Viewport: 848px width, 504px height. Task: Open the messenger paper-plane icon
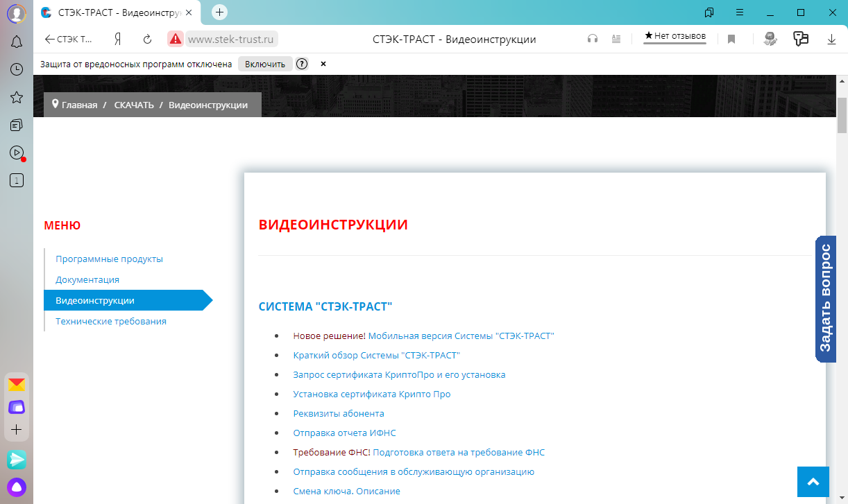click(17, 459)
